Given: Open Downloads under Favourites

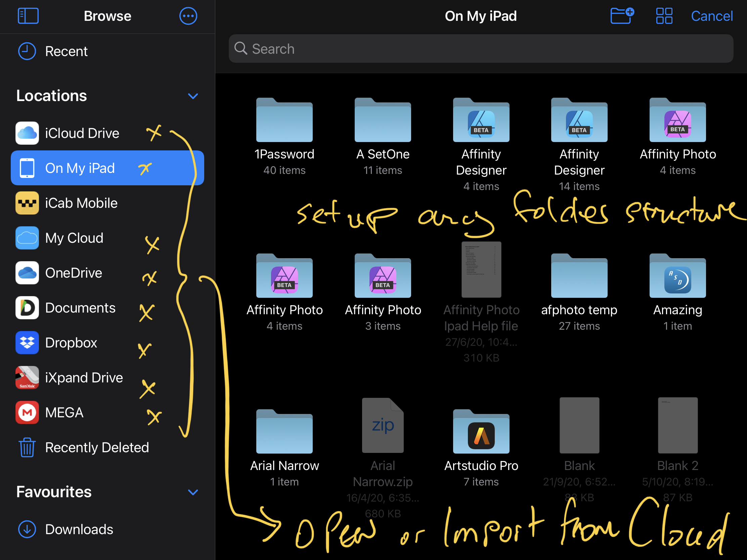Looking at the screenshot, I should [107, 529].
